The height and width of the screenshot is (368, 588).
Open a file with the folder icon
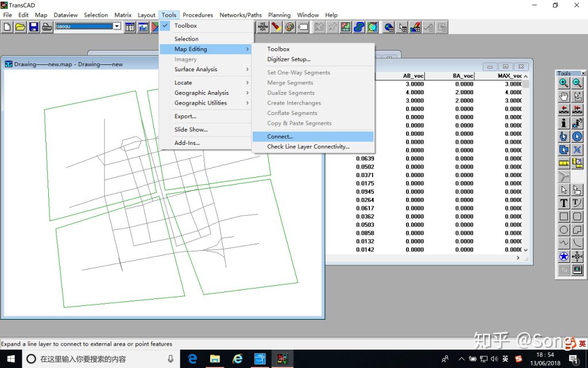(21, 27)
